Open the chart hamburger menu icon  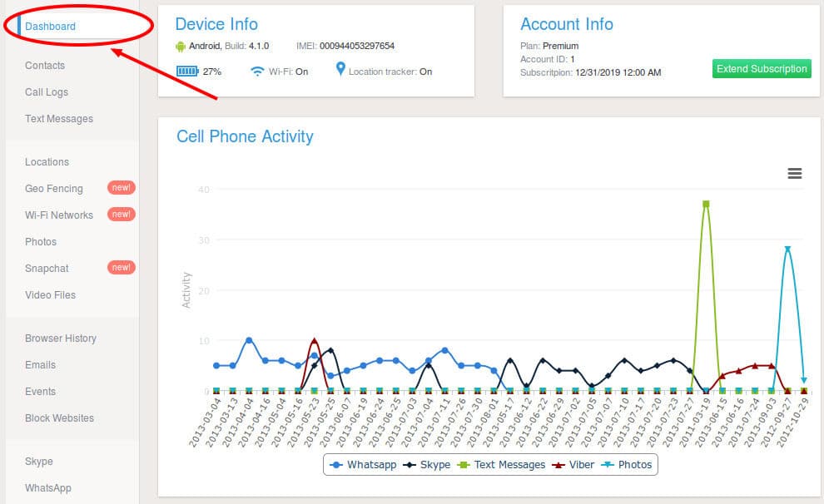795,173
